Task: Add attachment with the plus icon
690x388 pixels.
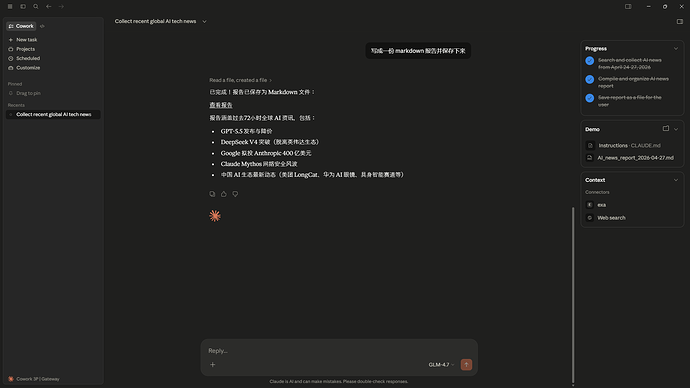Action: coord(213,365)
